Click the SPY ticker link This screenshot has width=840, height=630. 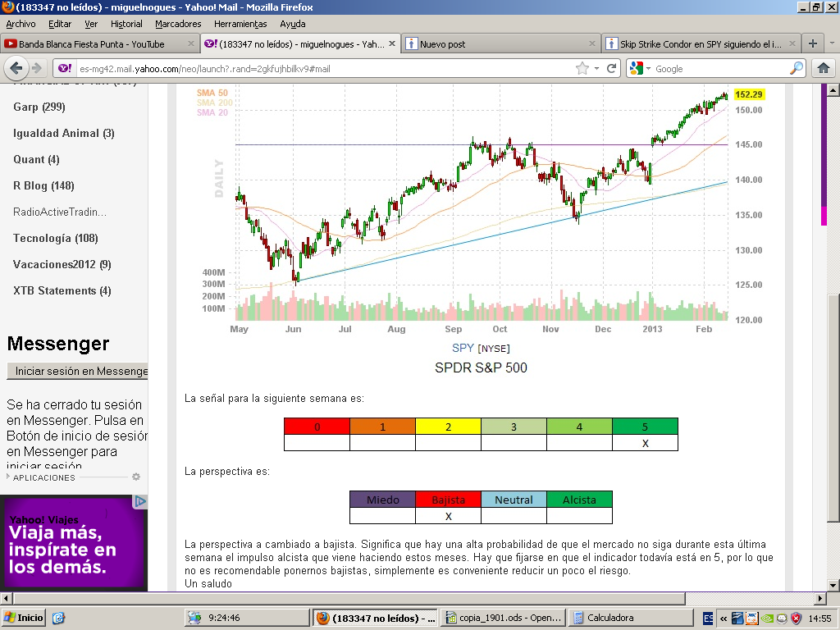pyautogui.click(x=463, y=348)
